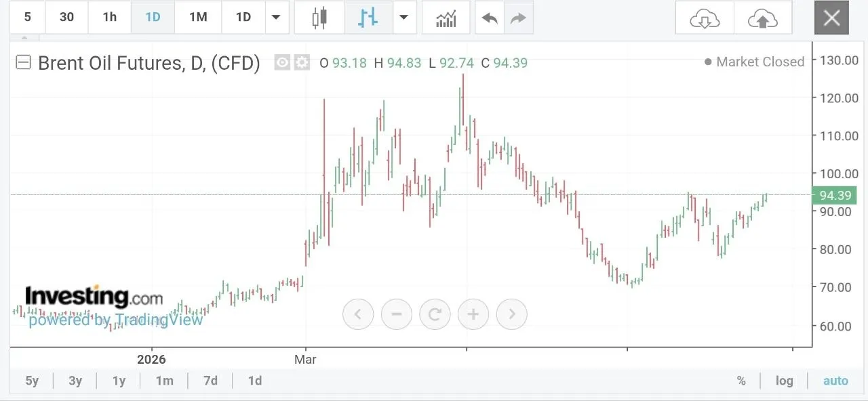
Task: Open the powered by TradingView link
Action: coord(115,320)
